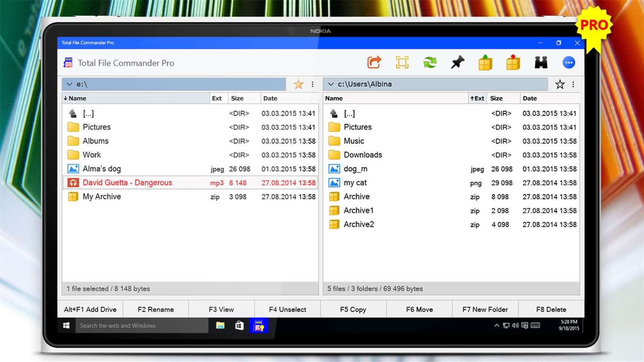Screen dimensions: 644x362
Task: Toggle the gold favorite star for e:\
Action: point(298,84)
